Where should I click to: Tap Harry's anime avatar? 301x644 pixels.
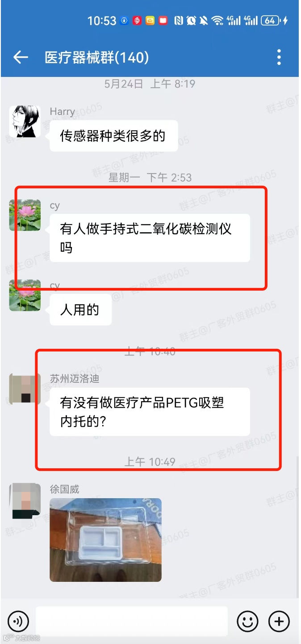25,121
